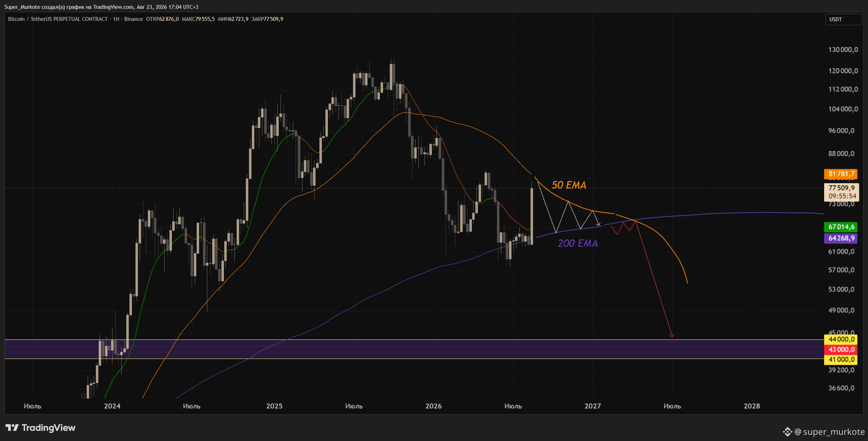868x441 pixels.
Task: Click 120 000,0 on the price axis
Action: 843,71
